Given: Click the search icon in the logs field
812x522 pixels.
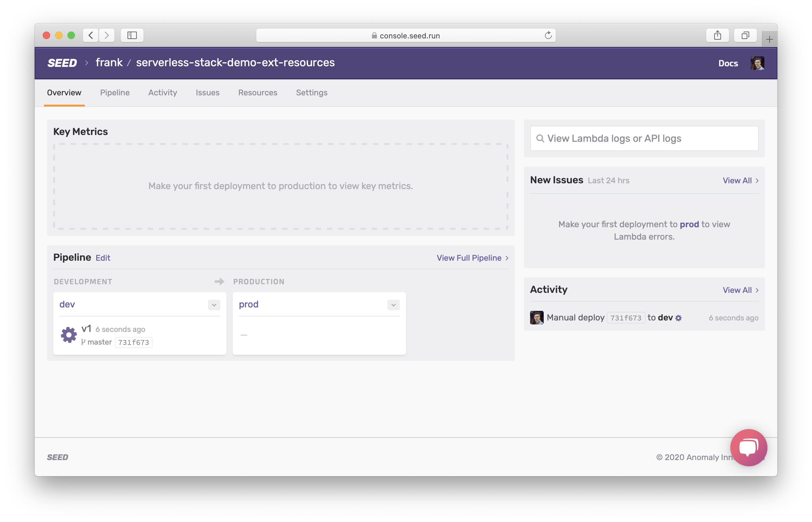Looking at the screenshot, I should pos(539,138).
